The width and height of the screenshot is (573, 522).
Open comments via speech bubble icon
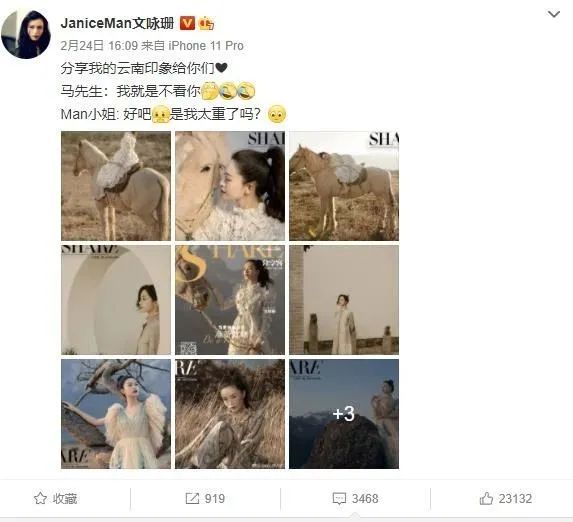click(339, 499)
